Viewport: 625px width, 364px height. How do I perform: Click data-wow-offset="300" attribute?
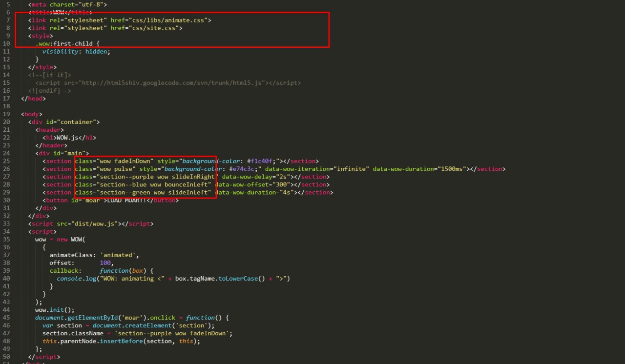click(x=253, y=184)
